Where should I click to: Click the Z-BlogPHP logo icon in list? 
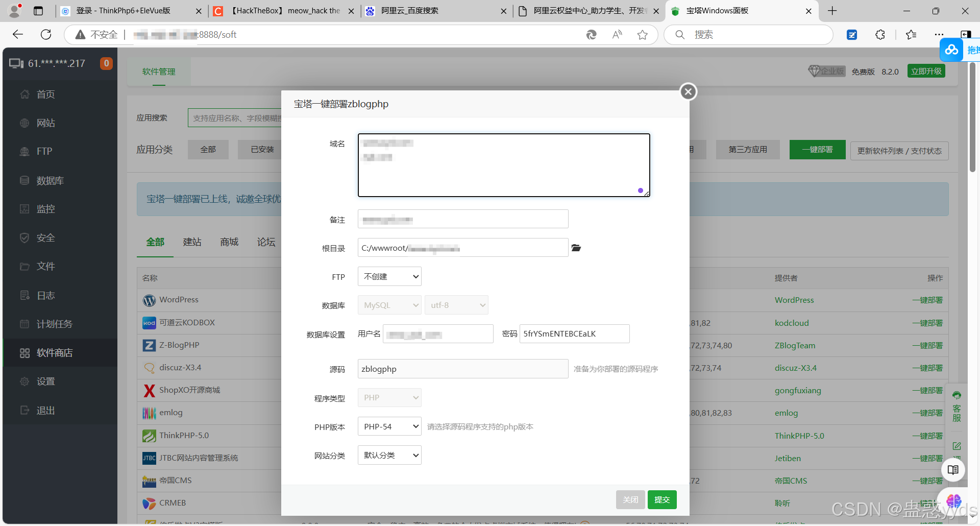pos(149,345)
